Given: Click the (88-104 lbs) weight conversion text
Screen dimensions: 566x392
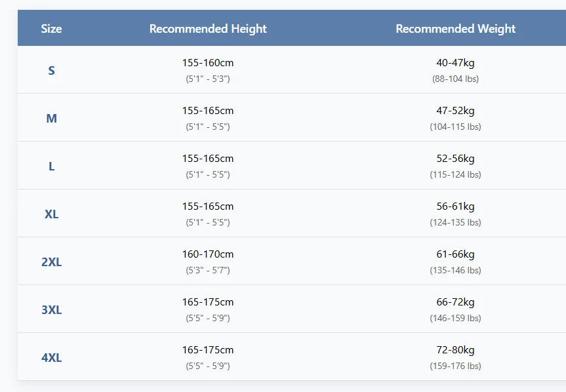Looking at the screenshot, I should pos(455,79).
